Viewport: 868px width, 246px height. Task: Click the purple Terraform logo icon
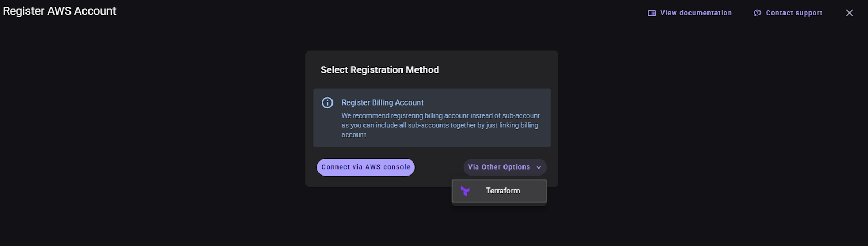[465, 191]
